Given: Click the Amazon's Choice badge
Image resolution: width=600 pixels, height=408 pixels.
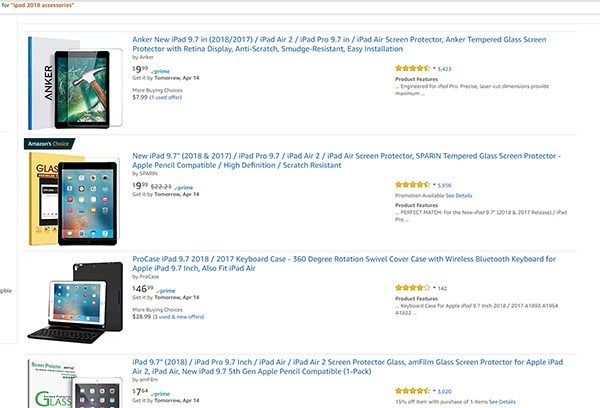Looking at the screenshot, I should [49, 144].
